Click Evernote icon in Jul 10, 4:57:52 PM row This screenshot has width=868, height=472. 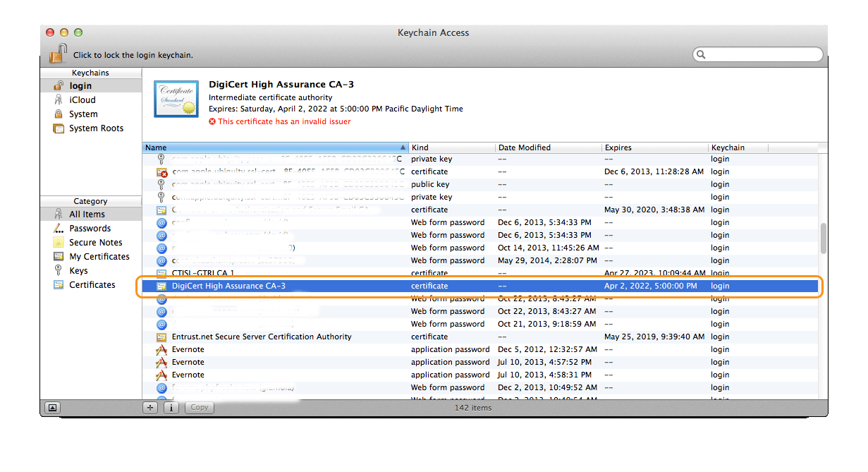(x=161, y=362)
